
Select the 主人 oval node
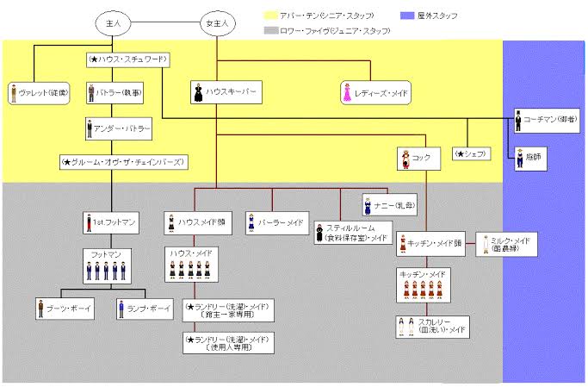point(110,23)
